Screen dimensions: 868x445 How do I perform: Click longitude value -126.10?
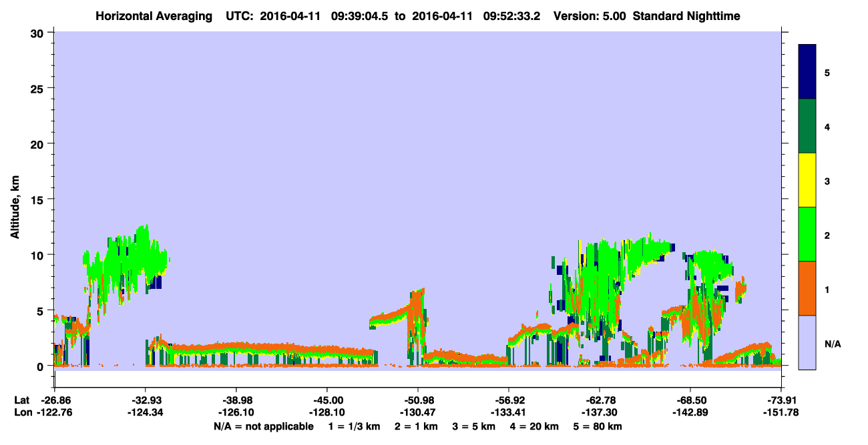(236, 412)
